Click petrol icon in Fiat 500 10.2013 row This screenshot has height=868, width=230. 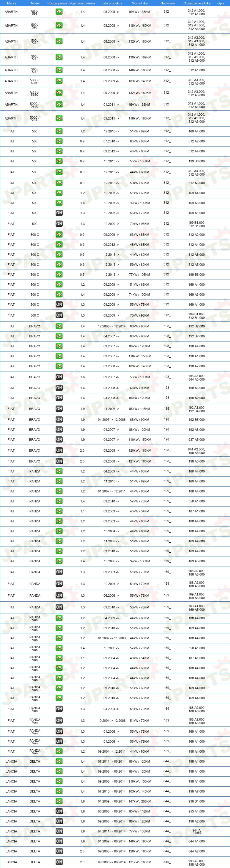(59, 162)
